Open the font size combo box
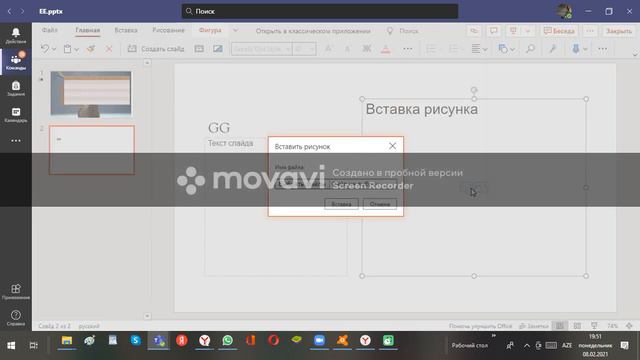 (x=304, y=49)
